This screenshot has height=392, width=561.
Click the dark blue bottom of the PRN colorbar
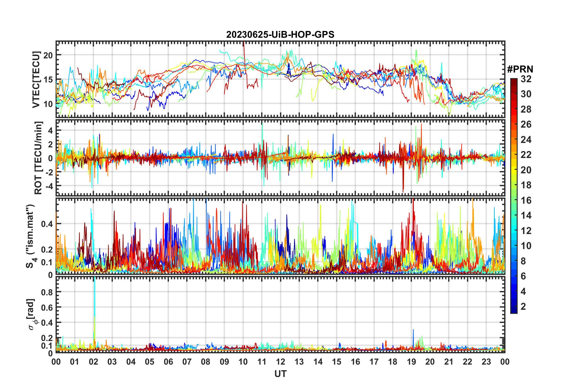click(514, 310)
